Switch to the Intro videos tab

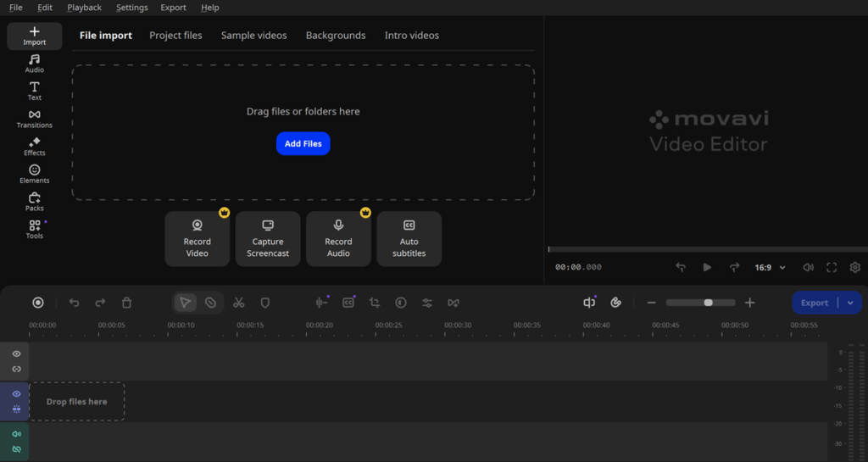tap(412, 35)
